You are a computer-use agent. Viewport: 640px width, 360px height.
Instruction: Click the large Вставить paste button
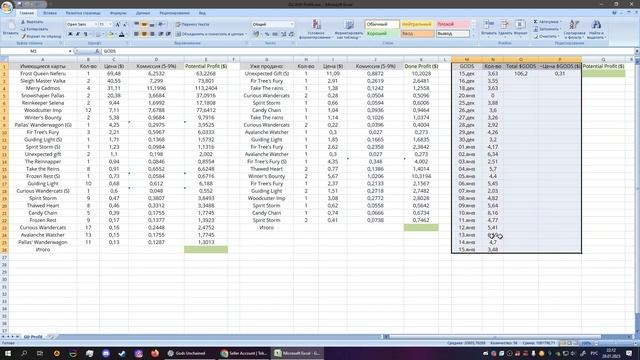click(x=10, y=29)
